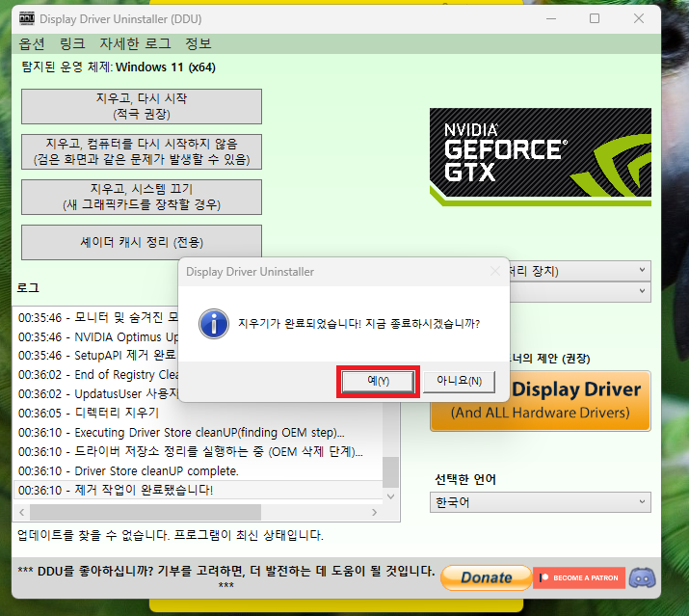Click 지우고, 다시 시작 (적극 권장) button

142,106
